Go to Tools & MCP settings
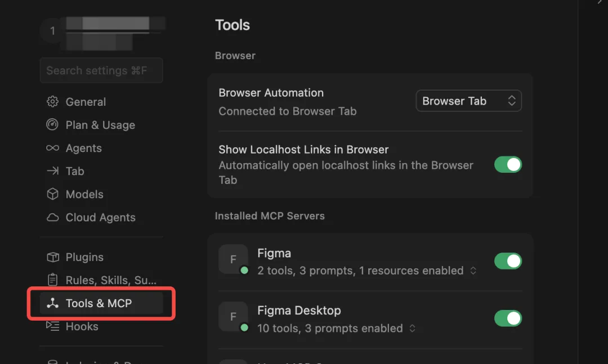Image resolution: width=608 pixels, height=364 pixels. click(x=99, y=303)
